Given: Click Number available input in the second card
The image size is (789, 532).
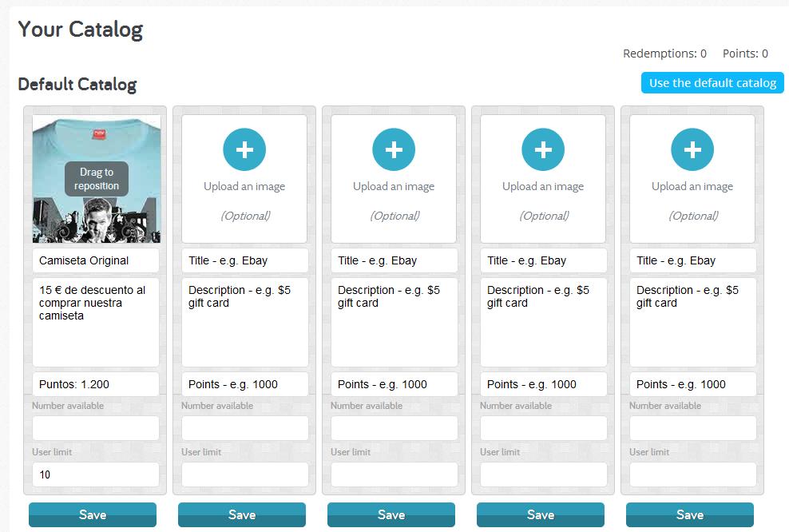Looking at the screenshot, I should coord(245,428).
